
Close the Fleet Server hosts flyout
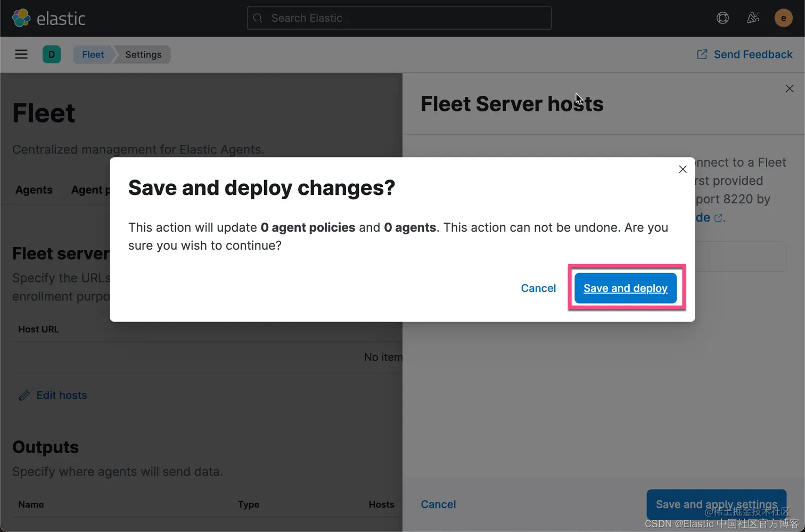tap(790, 88)
